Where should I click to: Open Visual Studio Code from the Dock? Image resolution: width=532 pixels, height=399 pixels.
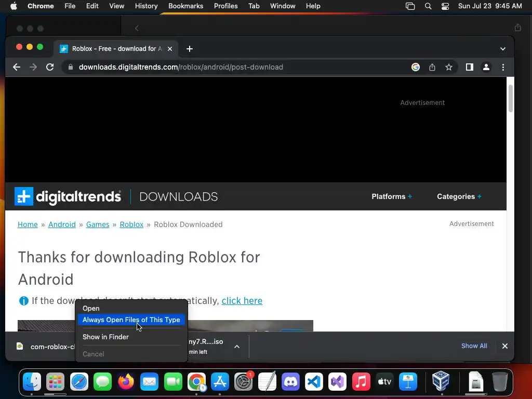point(314,382)
